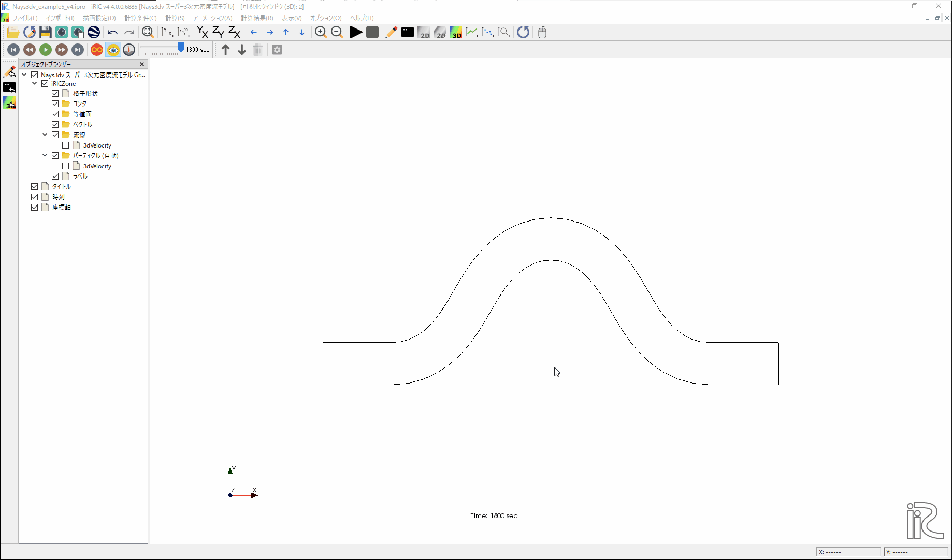952x560 pixels.
Task: Move view left with blue arrow
Action: (x=254, y=32)
